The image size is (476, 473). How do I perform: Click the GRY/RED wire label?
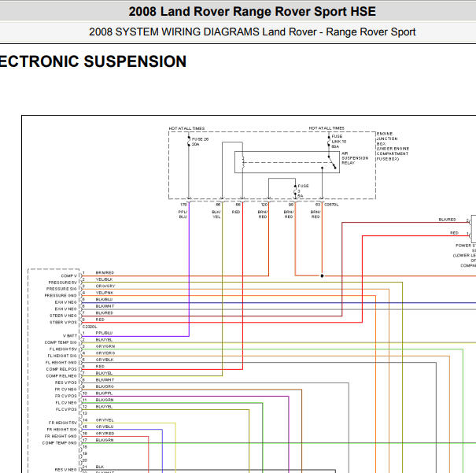coord(105,433)
